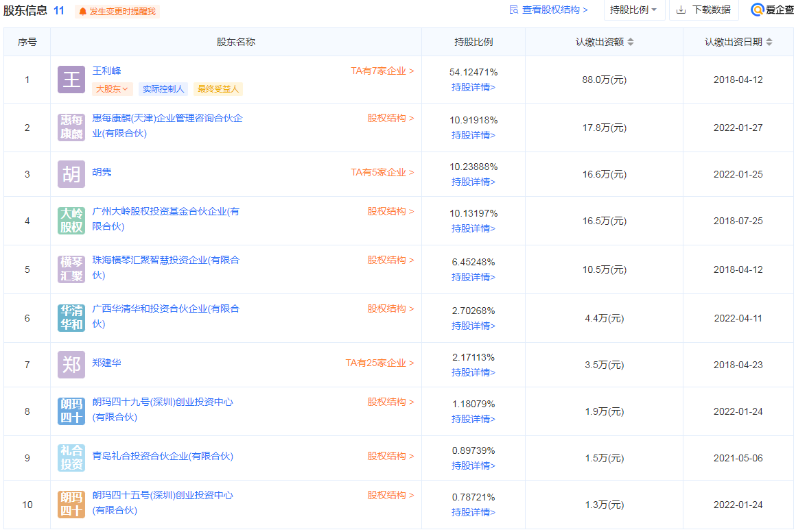The height and width of the screenshot is (532, 796).
Task: Open TA有7家企业 link for 王利峰
Action: click(382, 71)
